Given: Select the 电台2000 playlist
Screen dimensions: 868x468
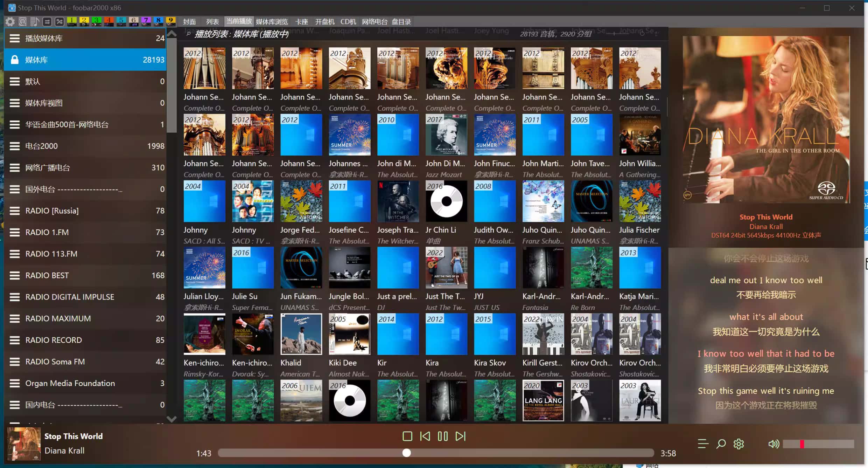Looking at the screenshot, I should coord(41,146).
